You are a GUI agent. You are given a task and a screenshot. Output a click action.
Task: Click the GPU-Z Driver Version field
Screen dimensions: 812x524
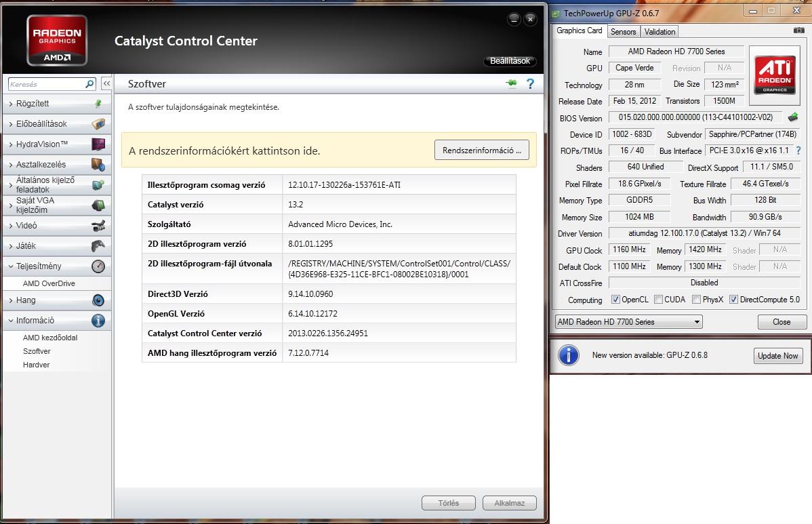click(704, 233)
